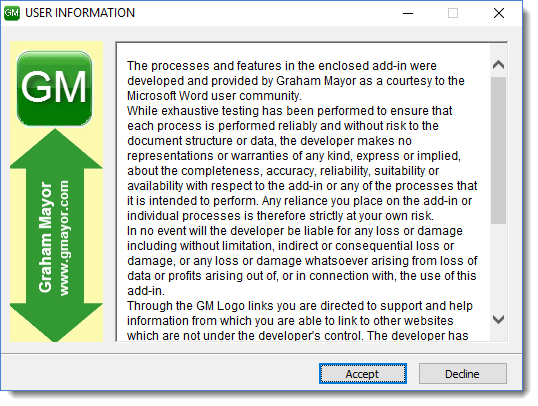Click the upward green arrowhead below the logo
Screen dimensions: 538x406
[56, 149]
